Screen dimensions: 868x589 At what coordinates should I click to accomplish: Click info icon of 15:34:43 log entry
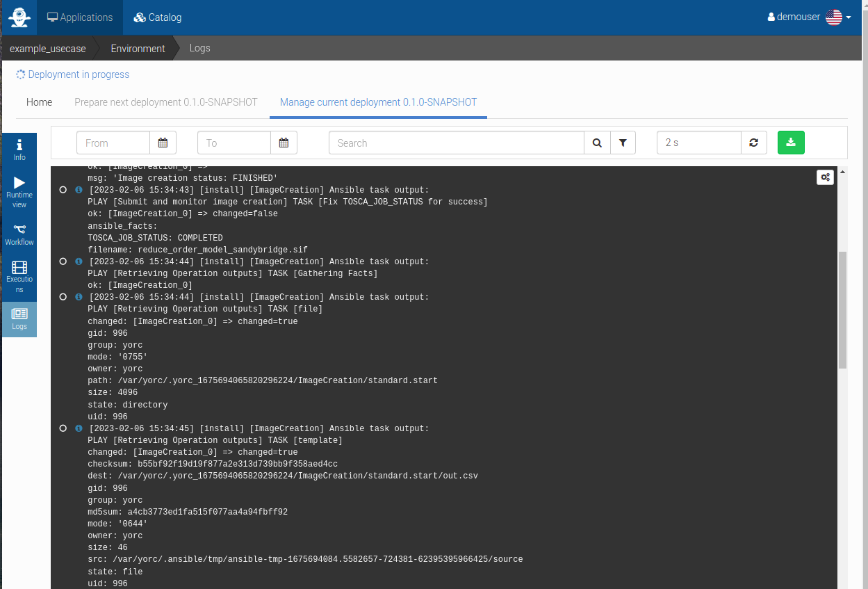point(79,190)
